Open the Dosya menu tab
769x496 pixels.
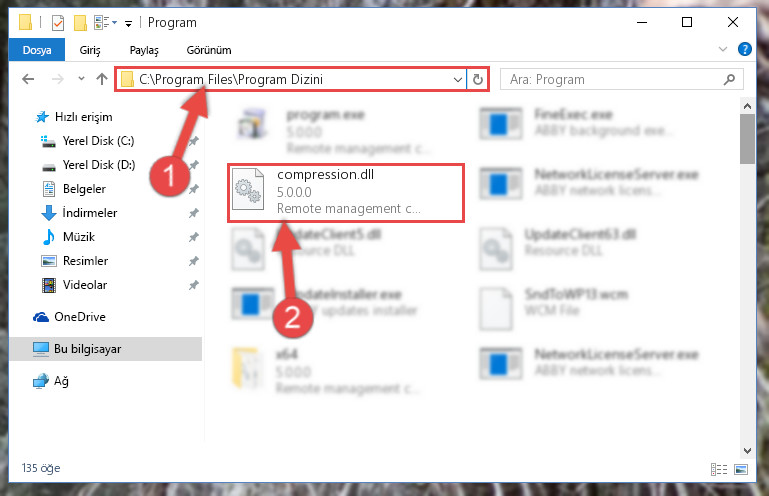click(x=37, y=50)
